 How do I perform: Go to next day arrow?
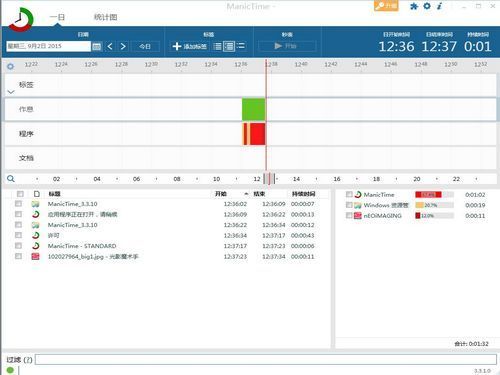(123, 46)
